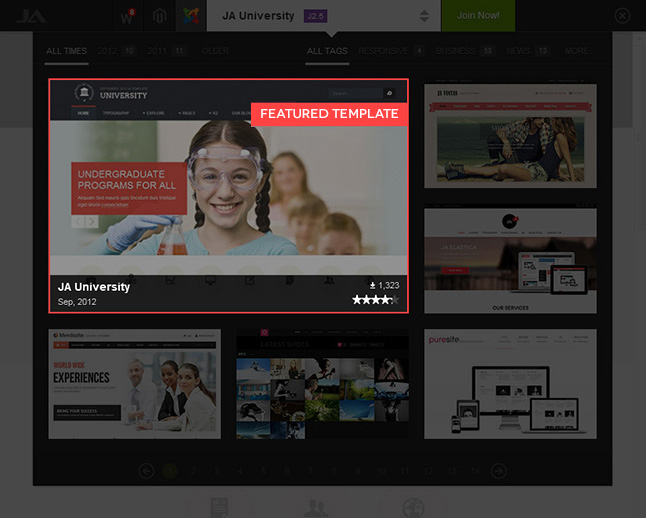The image size is (646, 518).
Task: Select the ALL TAGS filter tab
Action: (x=327, y=51)
